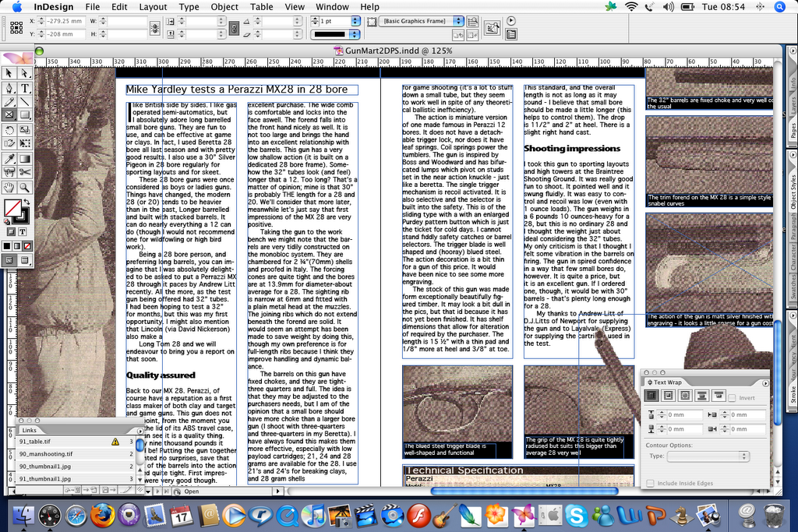This screenshot has height=532, width=798.
Task: Click the top offset field in Text Wrap
Action: click(x=684, y=415)
